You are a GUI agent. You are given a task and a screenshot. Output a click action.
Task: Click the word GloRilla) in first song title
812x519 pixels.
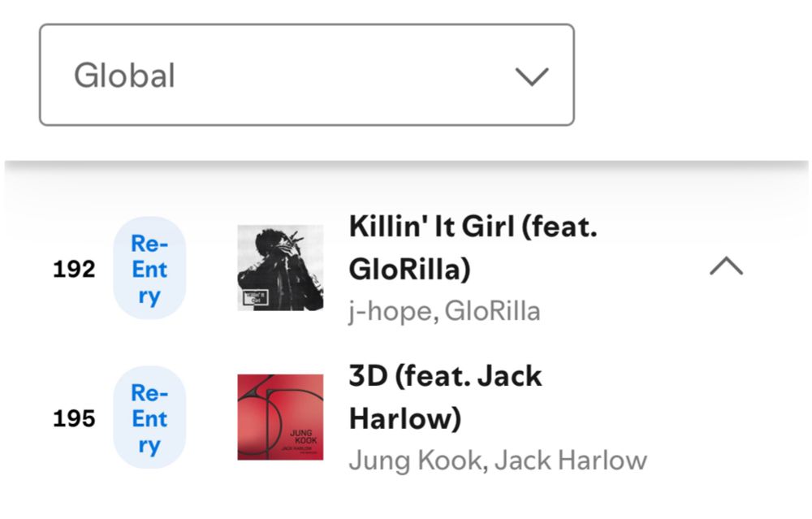coord(409,270)
